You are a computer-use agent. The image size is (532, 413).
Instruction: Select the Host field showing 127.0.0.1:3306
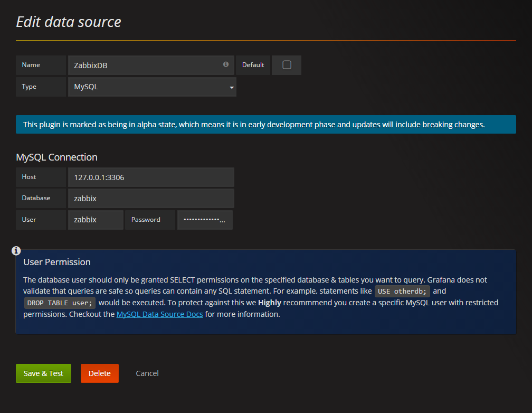(151, 177)
